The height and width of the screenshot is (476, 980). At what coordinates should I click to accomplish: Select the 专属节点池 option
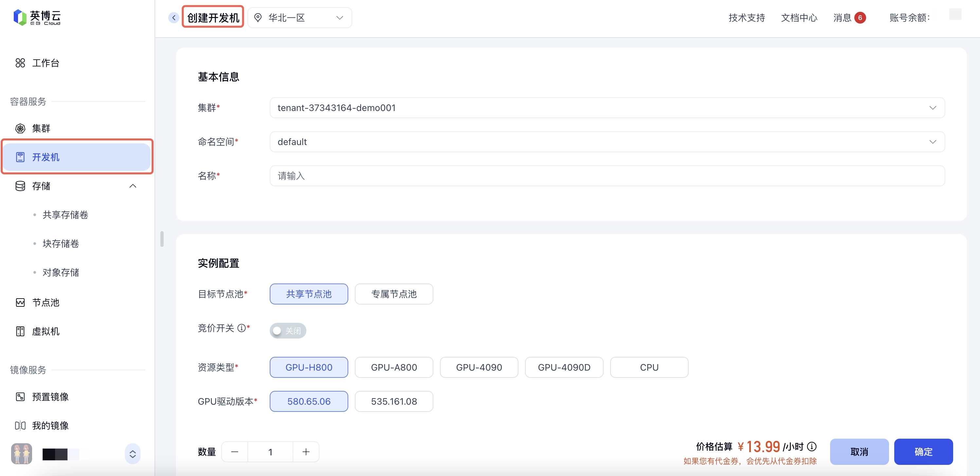(x=394, y=294)
